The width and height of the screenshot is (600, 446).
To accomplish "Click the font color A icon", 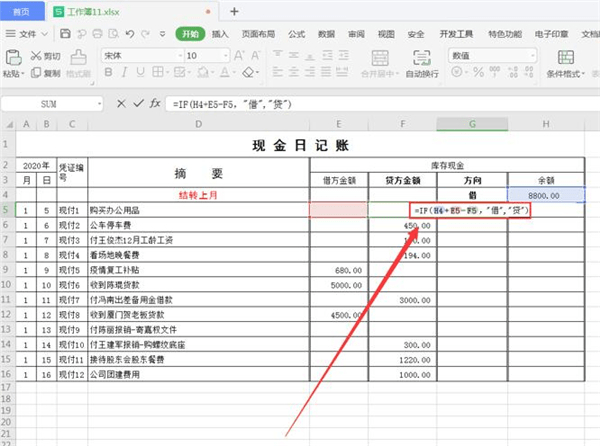I will 225,72.
